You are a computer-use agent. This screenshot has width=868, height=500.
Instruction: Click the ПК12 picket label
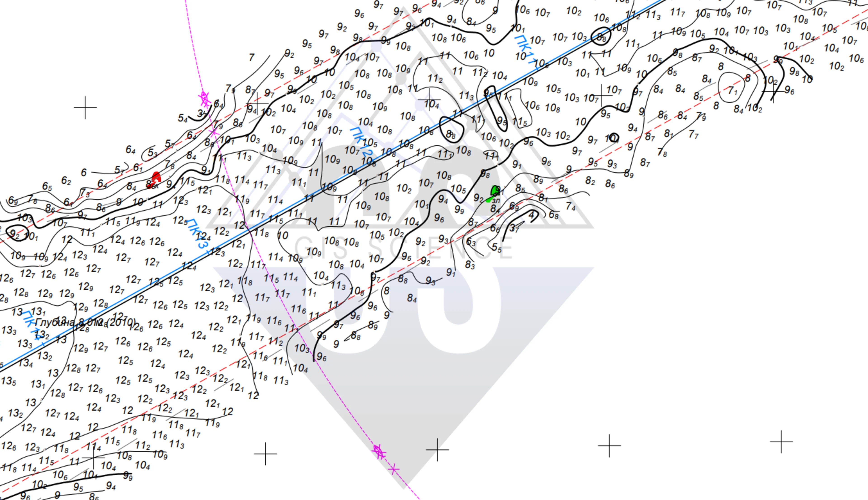pos(361,142)
